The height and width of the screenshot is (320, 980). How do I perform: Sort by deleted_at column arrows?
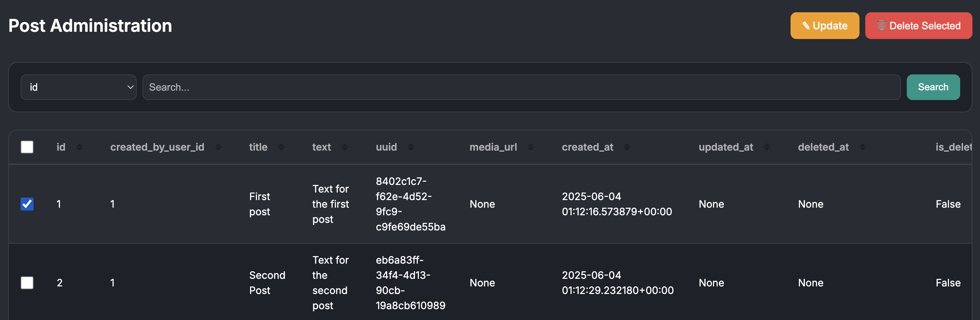[862, 147]
